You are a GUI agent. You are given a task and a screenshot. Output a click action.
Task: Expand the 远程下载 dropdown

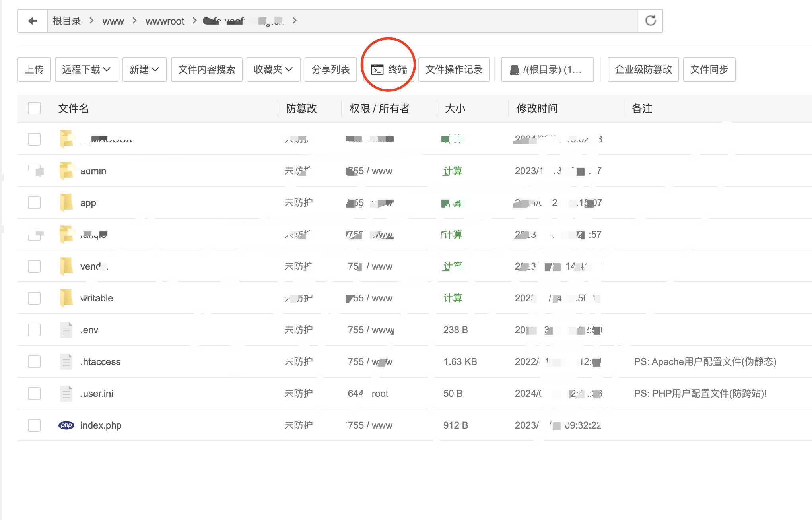86,70
